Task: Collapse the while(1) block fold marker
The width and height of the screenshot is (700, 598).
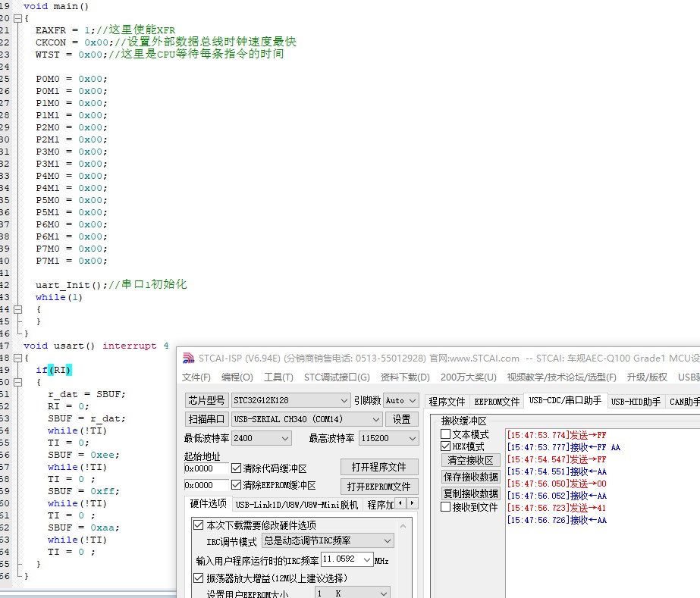Action: 17,309
